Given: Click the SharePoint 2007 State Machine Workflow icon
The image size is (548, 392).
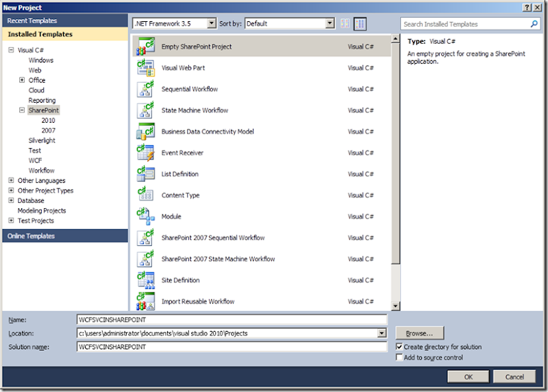Looking at the screenshot, I should [145, 259].
